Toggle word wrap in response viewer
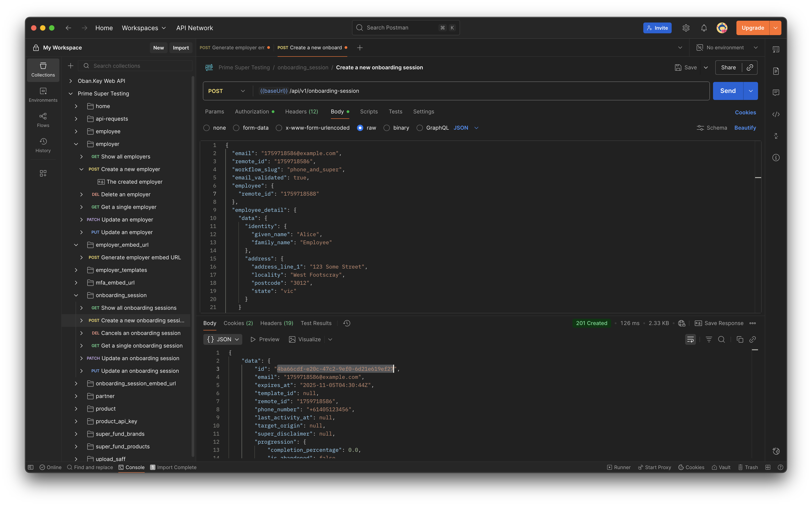 (690, 339)
